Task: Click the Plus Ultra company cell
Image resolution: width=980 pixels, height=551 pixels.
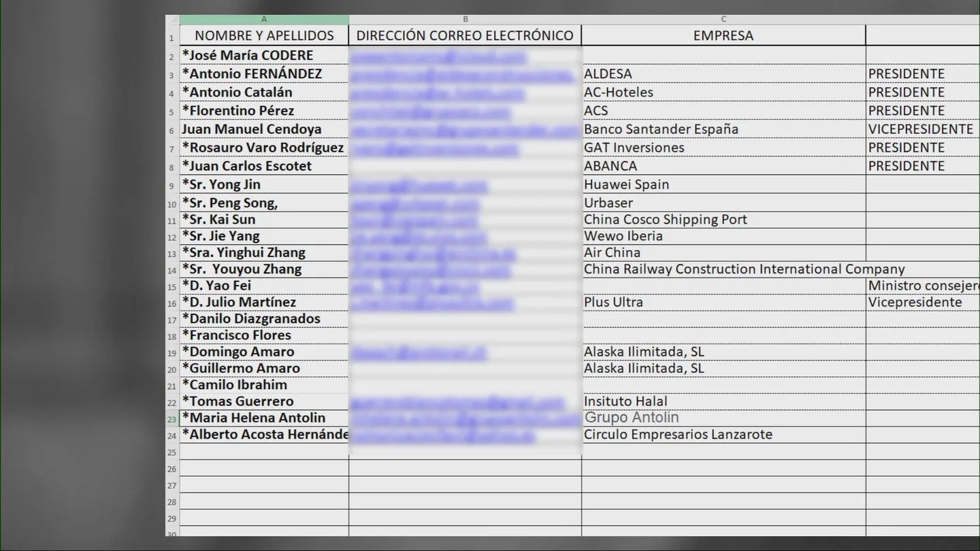Action: coord(723,301)
